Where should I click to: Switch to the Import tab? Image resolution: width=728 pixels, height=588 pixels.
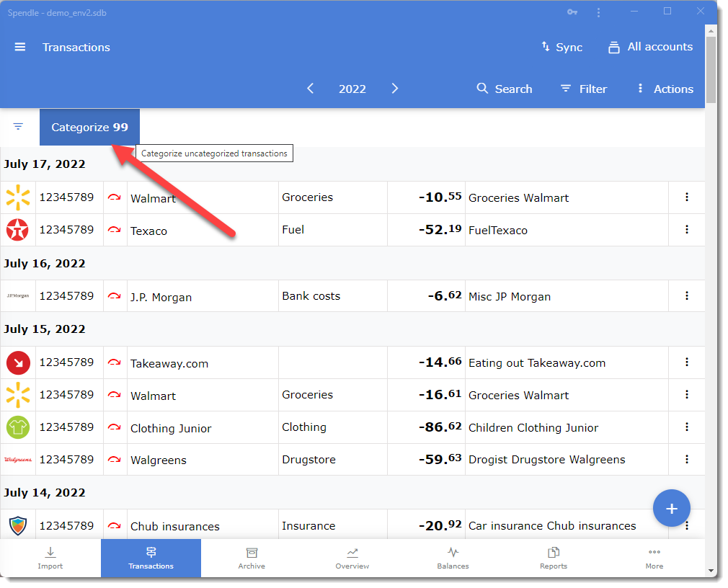click(50, 558)
